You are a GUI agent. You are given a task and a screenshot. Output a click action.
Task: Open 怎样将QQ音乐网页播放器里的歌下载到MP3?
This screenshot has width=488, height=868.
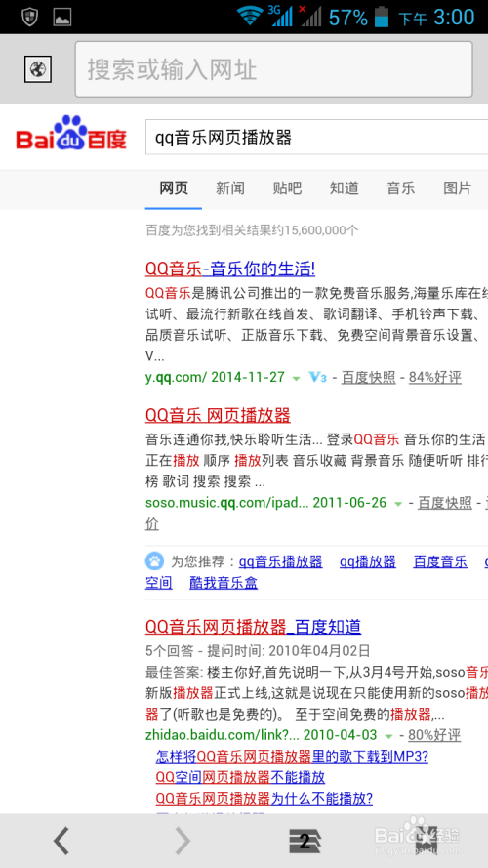pyautogui.click(x=292, y=757)
